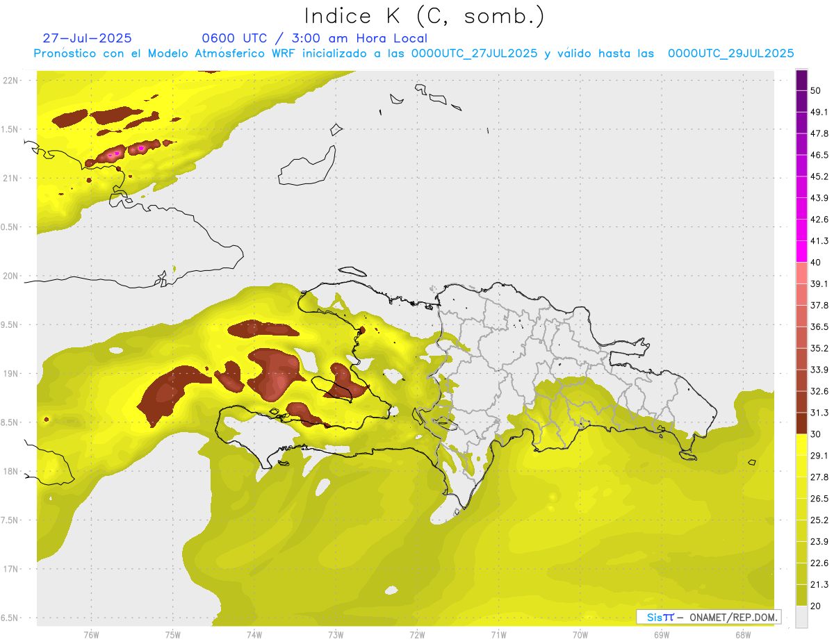
Task: Select the "19N" latitude label
Action: point(11,374)
